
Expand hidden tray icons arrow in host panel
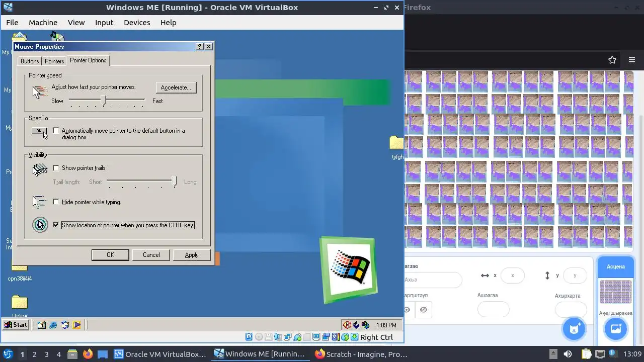point(553,354)
